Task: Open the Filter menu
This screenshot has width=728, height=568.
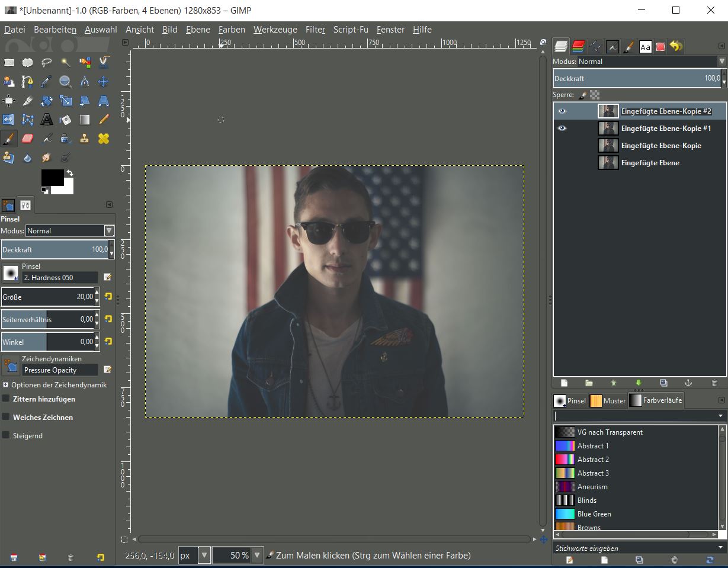Action: (x=315, y=30)
